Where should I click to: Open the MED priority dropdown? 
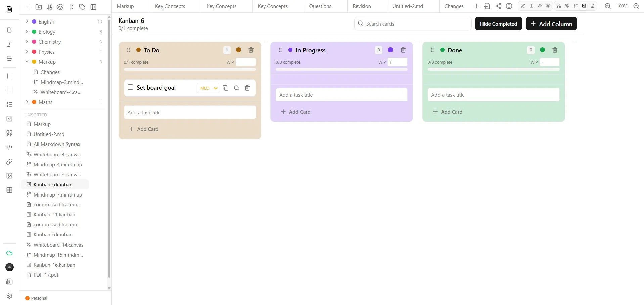(x=208, y=88)
